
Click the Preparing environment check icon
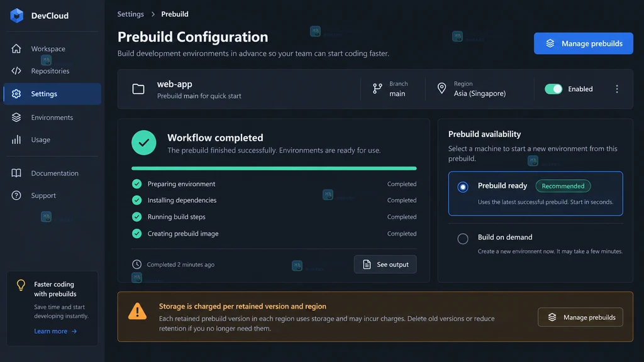(x=136, y=184)
